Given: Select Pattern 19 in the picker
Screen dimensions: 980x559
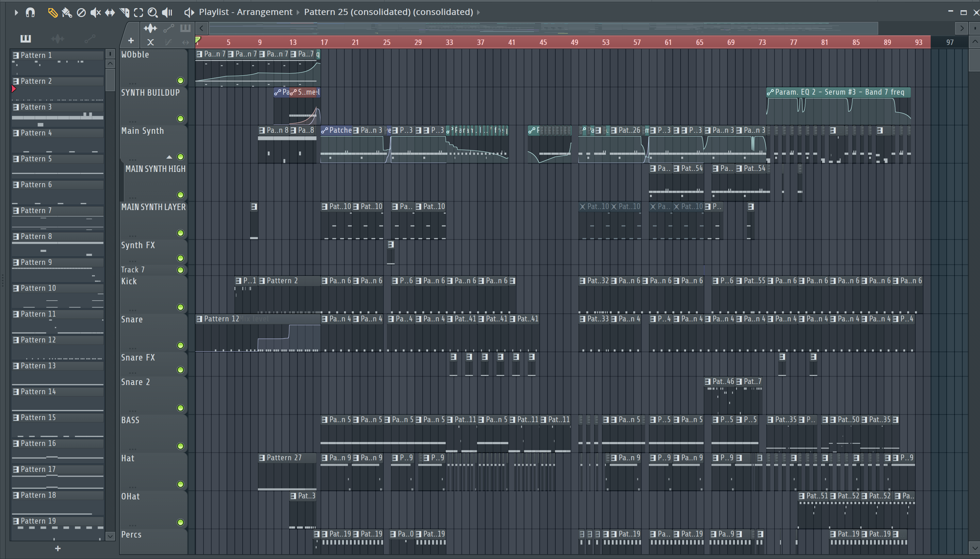Looking at the screenshot, I should 58,521.
